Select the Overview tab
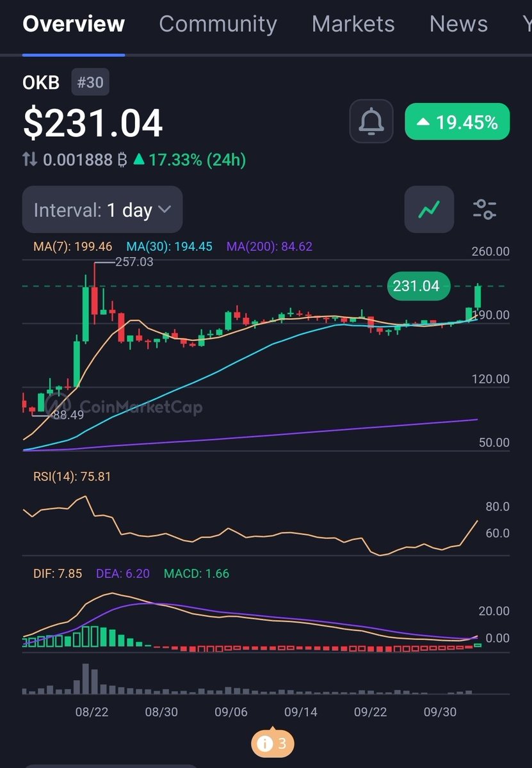Image resolution: width=532 pixels, height=768 pixels. click(x=74, y=24)
